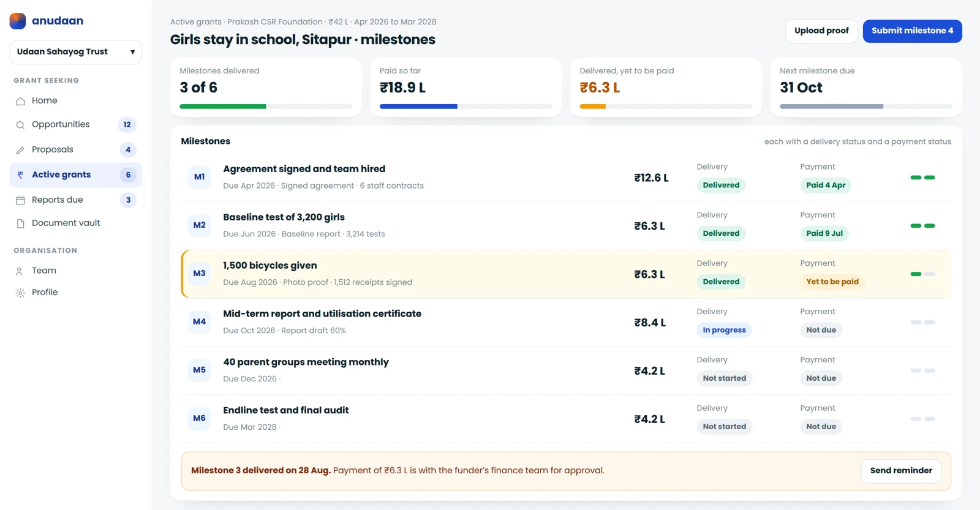Open Reports due in the sidebar
980x510 pixels.
point(76,200)
